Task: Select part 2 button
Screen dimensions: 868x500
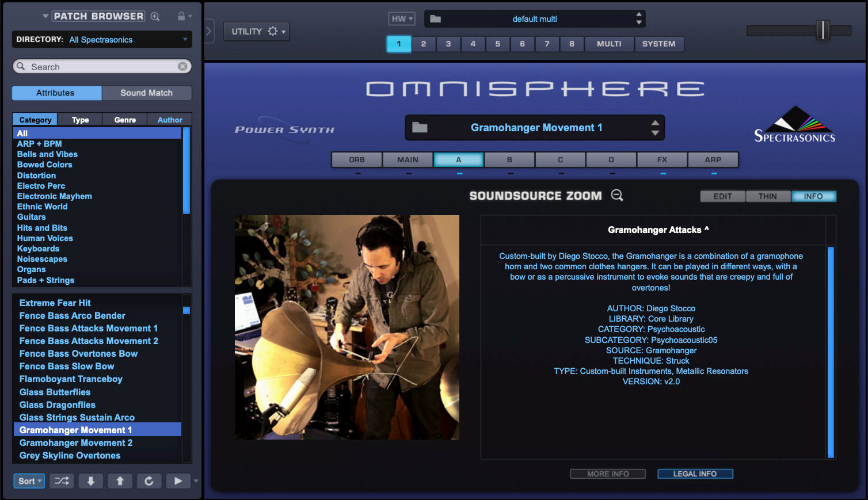Action: point(424,44)
